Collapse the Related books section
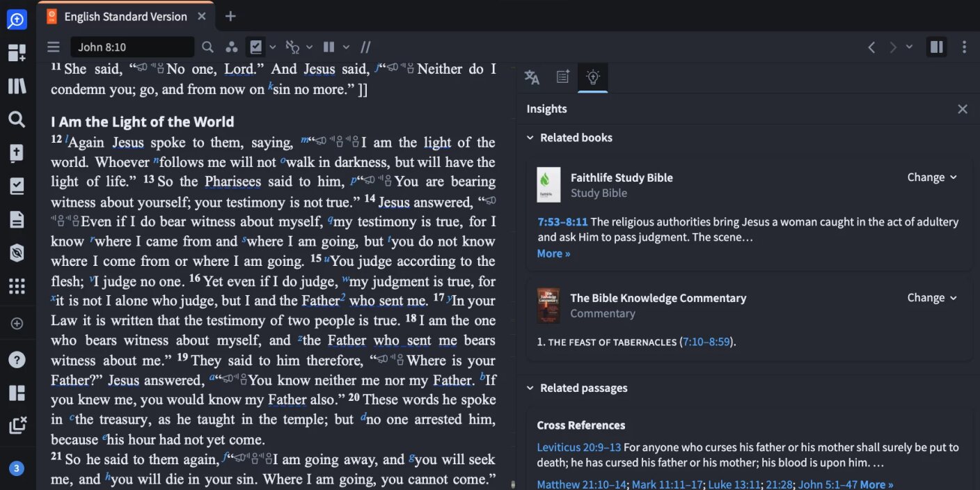 tap(530, 138)
